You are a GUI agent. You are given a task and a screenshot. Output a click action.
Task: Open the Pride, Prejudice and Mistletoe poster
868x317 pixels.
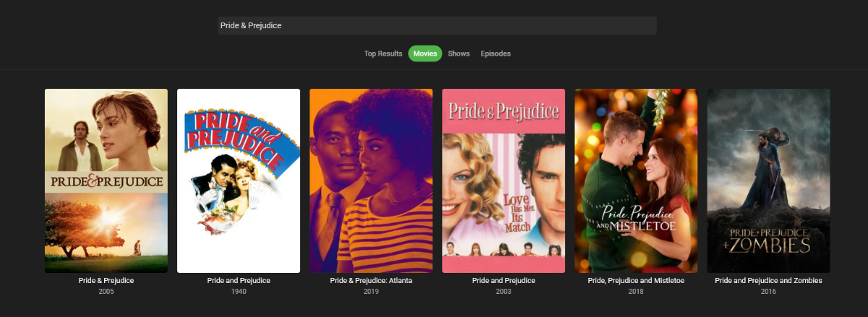[636, 181]
